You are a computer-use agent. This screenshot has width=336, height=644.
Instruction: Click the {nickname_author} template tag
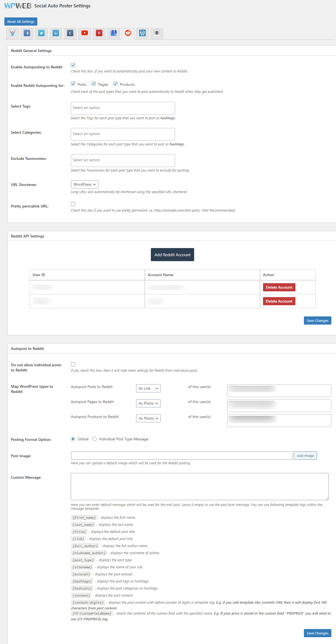pyautogui.click(x=89, y=553)
